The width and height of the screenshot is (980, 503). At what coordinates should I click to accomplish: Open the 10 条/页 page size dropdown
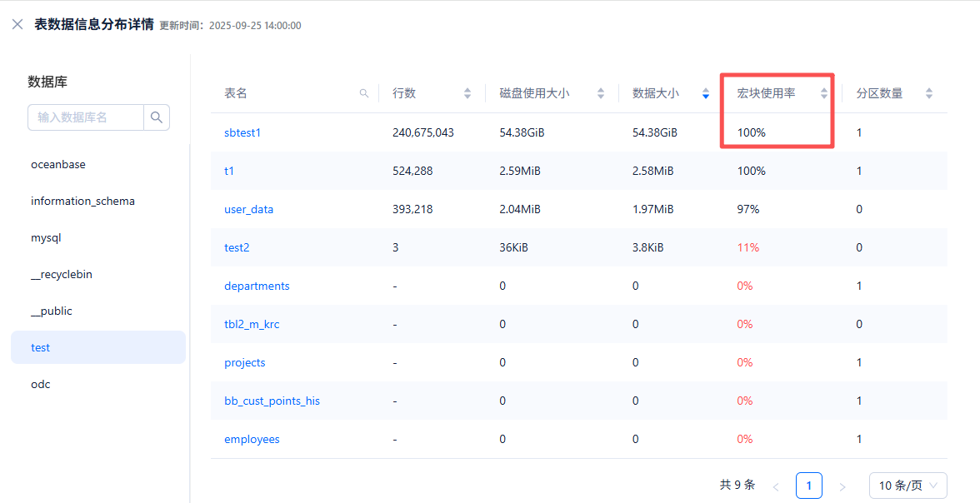[x=907, y=486]
